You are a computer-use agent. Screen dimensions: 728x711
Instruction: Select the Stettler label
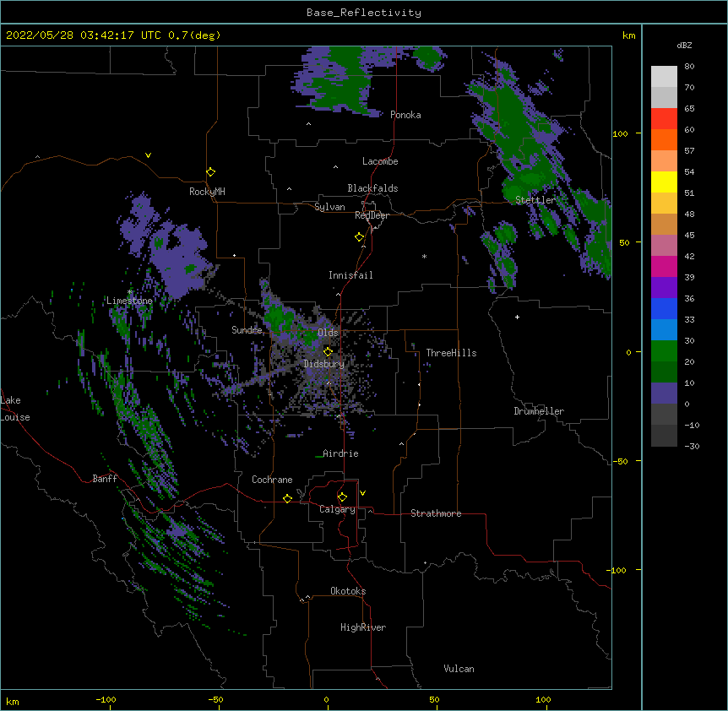coord(535,200)
